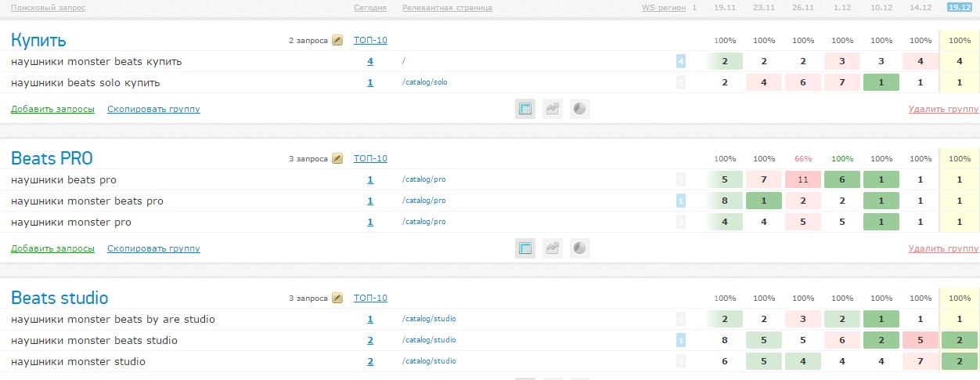Open the Beats PRO group title

[x=52, y=158]
